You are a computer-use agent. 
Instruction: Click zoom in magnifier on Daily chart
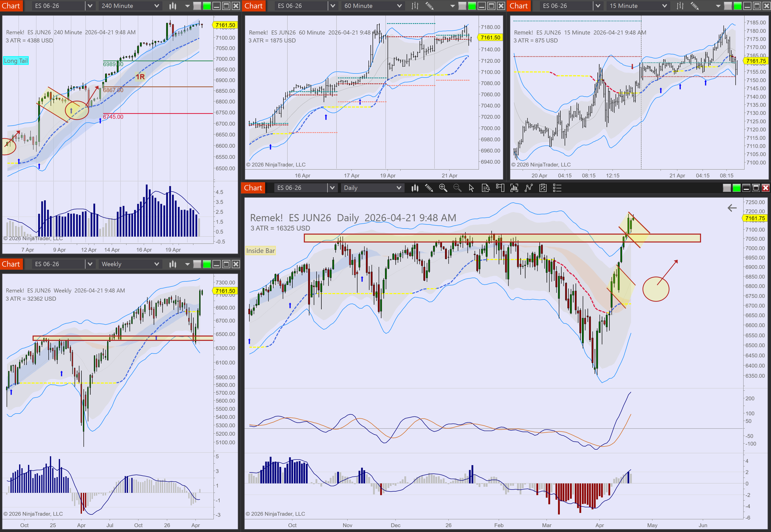click(x=443, y=188)
